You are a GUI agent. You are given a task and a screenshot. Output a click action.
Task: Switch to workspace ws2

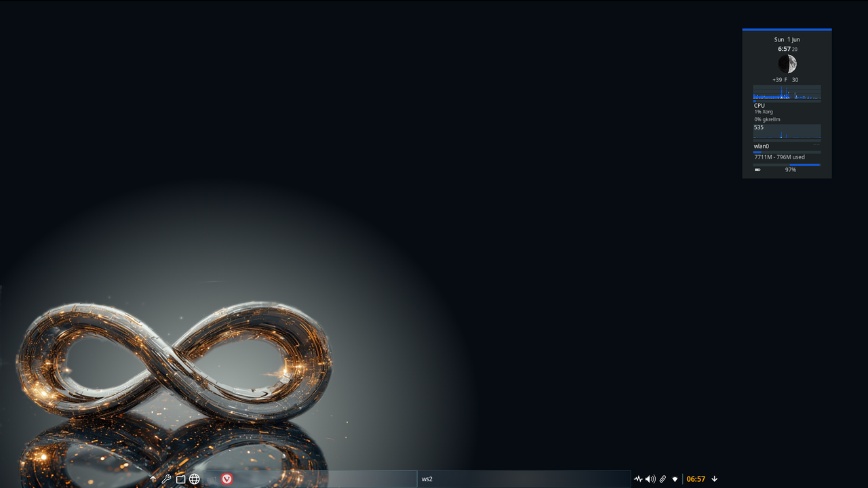point(524,479)
